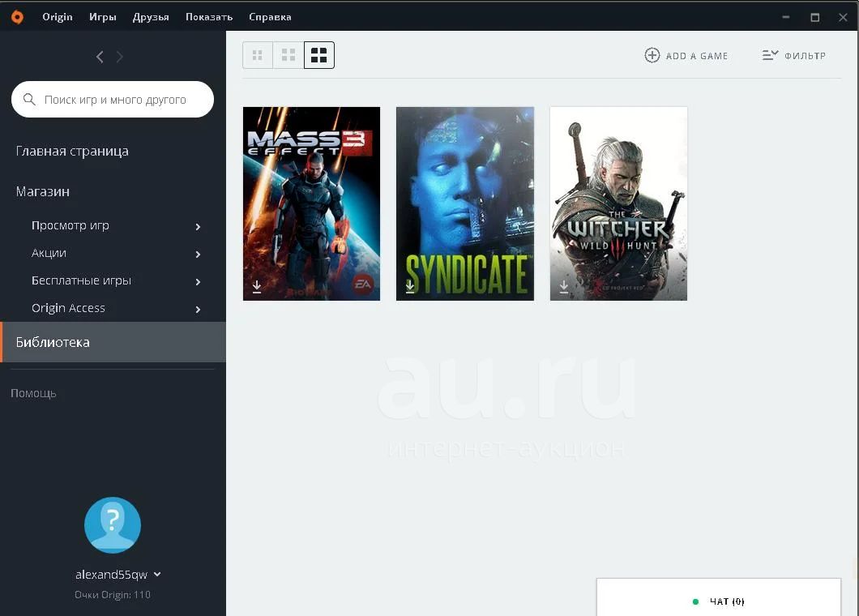The width and height of the screenshot is (859, 616).
Task: Click Просмотр игр text
Action: tap(71, 226)
